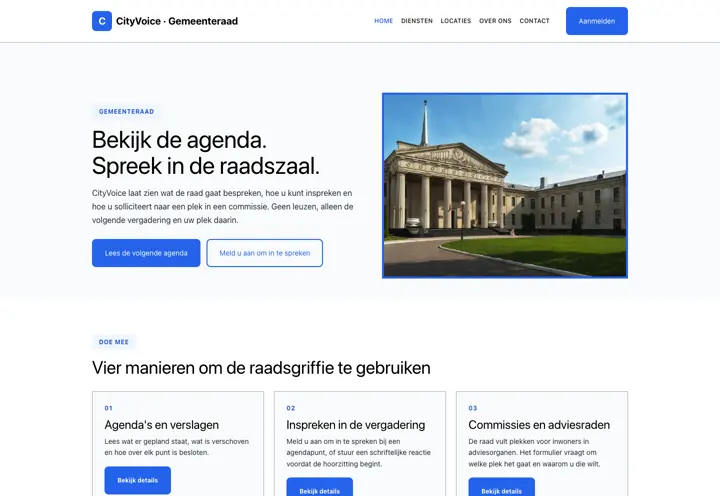
Task: Open the Contact menu item
Action: coord(534,21)
